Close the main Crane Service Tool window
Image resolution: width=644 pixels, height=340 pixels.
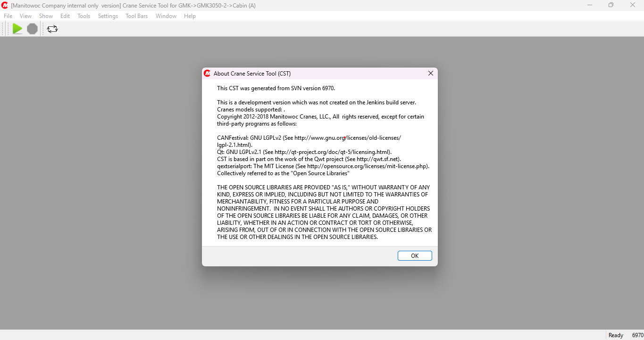coord(633,5)
